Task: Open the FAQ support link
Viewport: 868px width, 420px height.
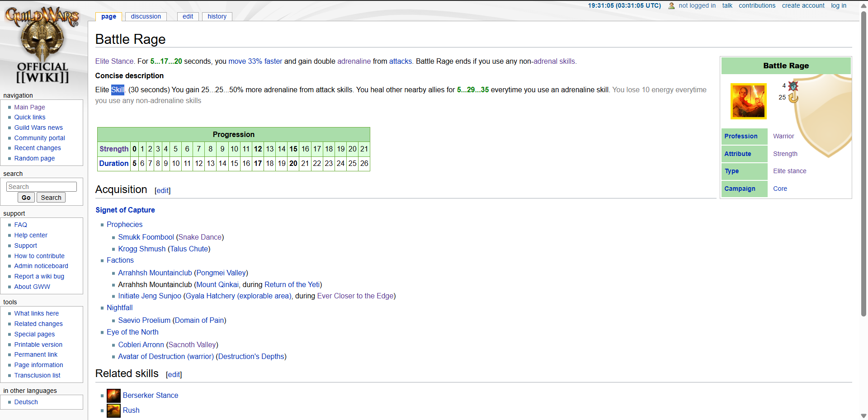Action: coord(20,225)
